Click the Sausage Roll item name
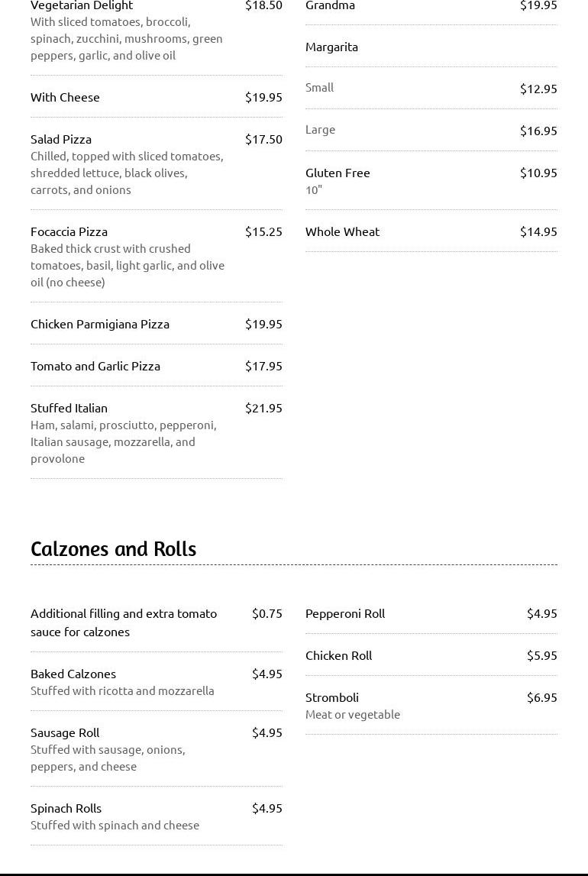 65,732
